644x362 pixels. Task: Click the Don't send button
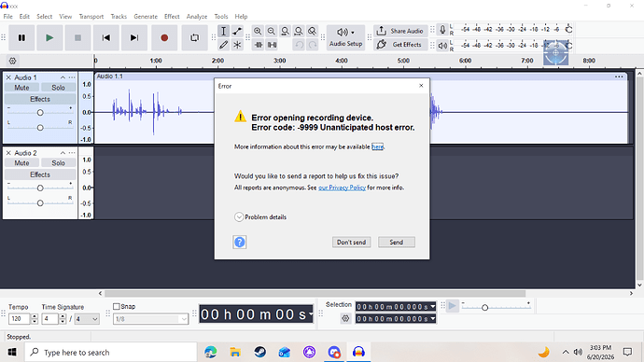coord(351,243)
